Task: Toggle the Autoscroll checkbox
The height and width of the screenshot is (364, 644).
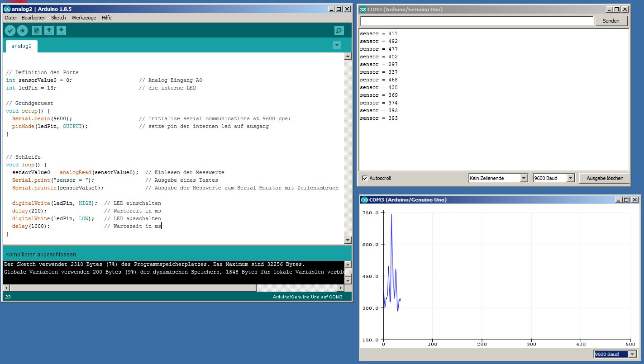Action: point(365,178)
